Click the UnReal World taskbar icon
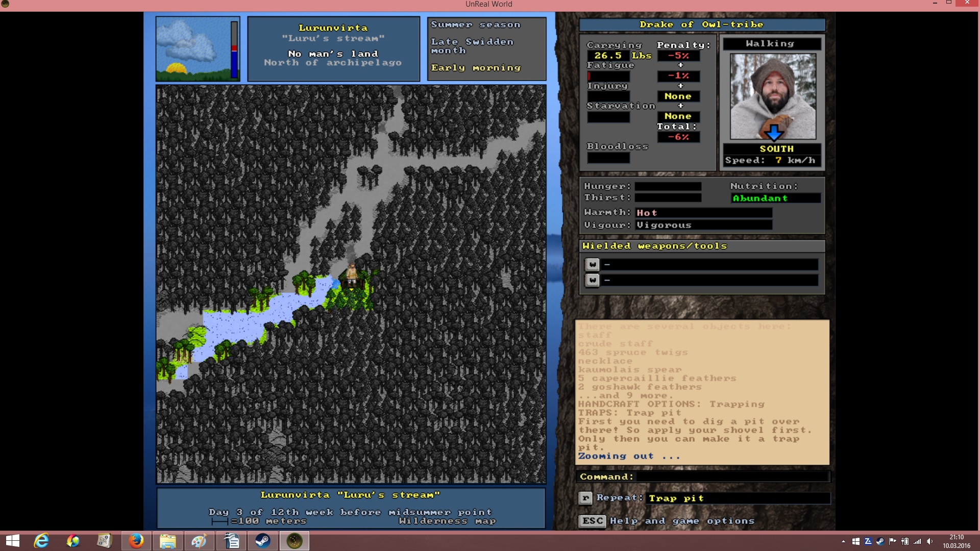This screenshot has height=551, width=980. (x=295, y=541)
